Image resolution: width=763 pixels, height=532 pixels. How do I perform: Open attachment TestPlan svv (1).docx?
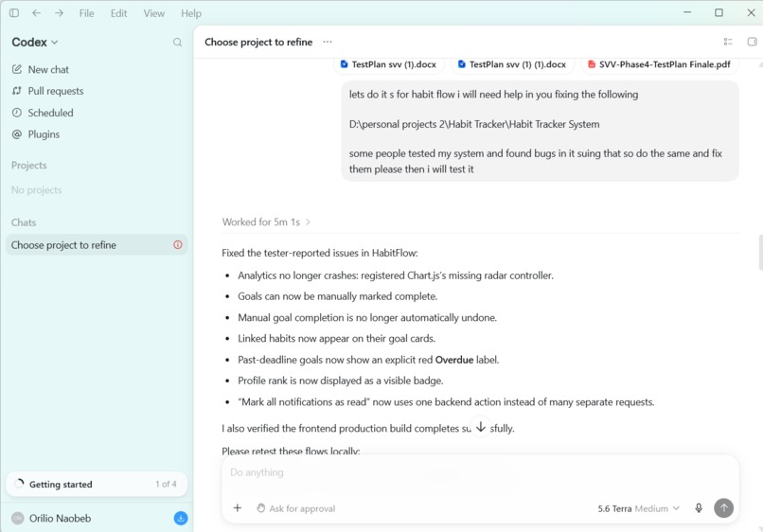[x=388, y=64]
